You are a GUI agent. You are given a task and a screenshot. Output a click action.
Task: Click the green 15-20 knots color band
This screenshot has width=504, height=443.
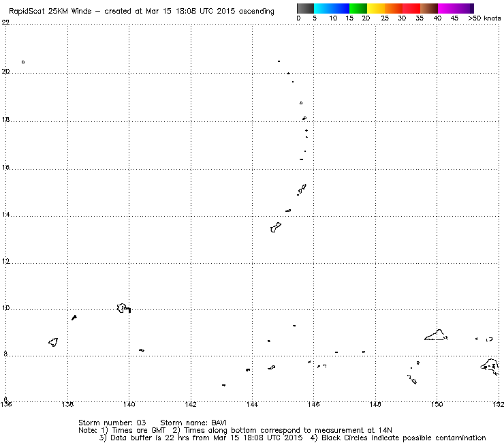coord(358,8)
